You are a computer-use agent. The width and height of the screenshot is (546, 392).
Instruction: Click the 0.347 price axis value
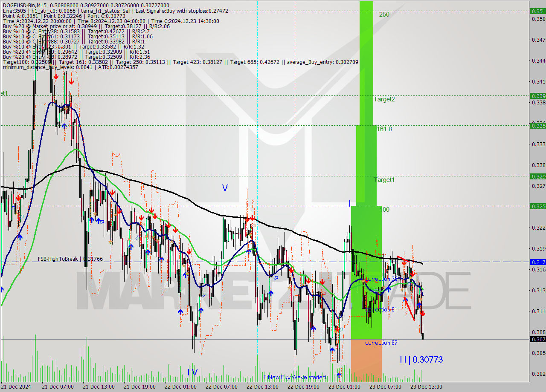pos(538,40)
